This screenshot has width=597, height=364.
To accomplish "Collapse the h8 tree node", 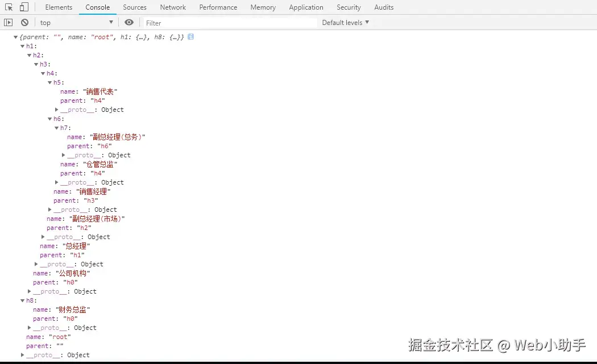I will coord(22,300).
